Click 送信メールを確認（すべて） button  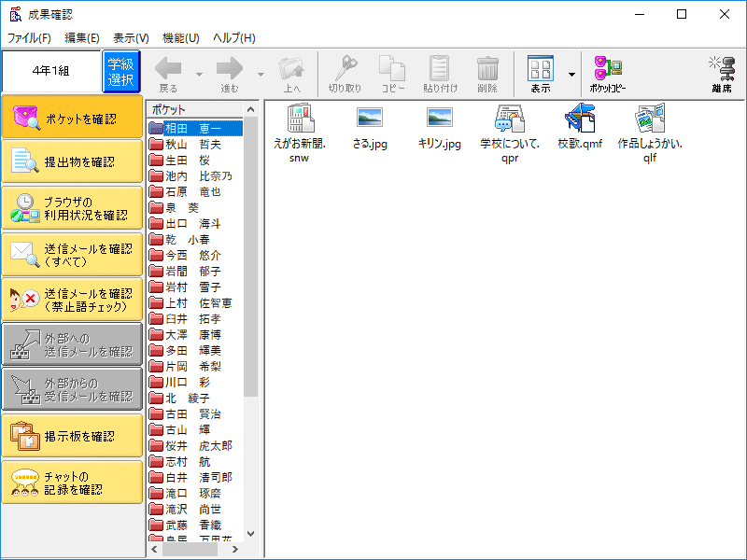coord(72,254)
